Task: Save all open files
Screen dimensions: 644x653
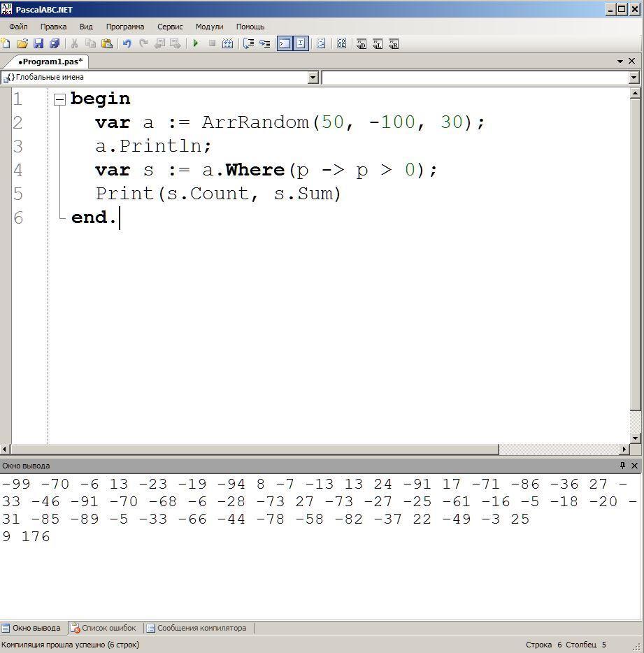Action: [x=55, y=43]
